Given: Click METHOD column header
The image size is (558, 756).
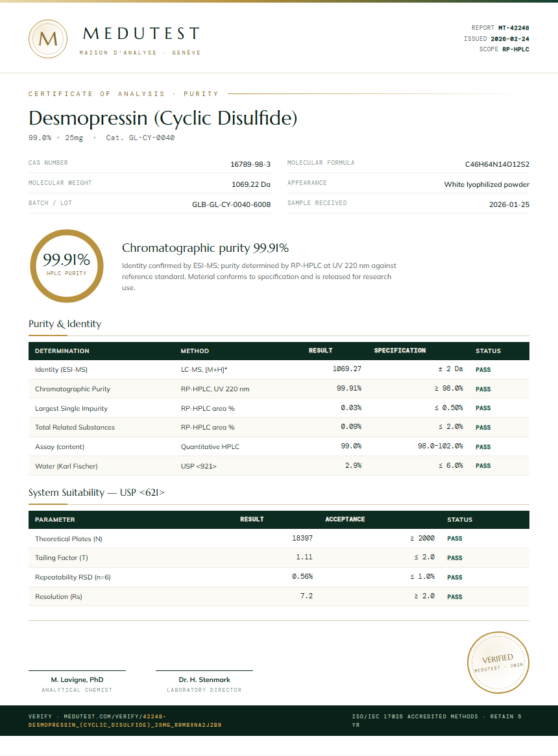Looking at the screenshot, I should (x=195, y=351).
